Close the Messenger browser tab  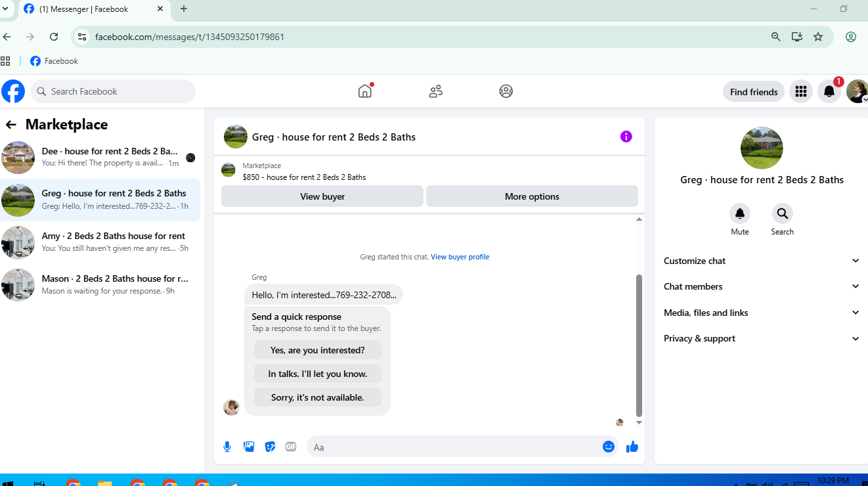pos(161,9)
